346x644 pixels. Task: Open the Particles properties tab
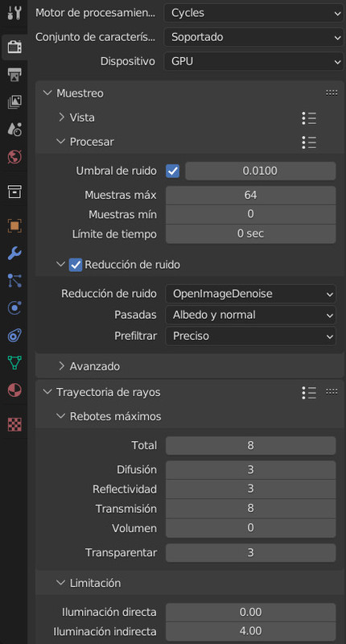pyautogui.click(x=14, y=280)
